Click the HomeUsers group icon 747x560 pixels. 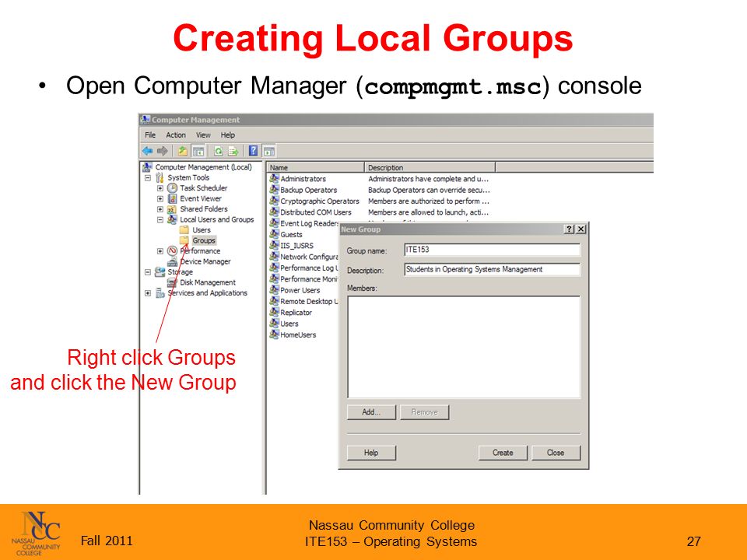point(274,334)
